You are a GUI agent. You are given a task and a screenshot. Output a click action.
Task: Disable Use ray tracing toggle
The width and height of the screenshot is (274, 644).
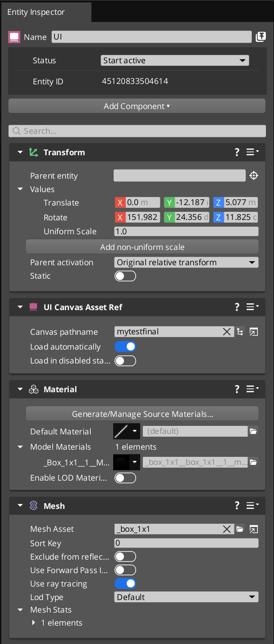point(125,583)
